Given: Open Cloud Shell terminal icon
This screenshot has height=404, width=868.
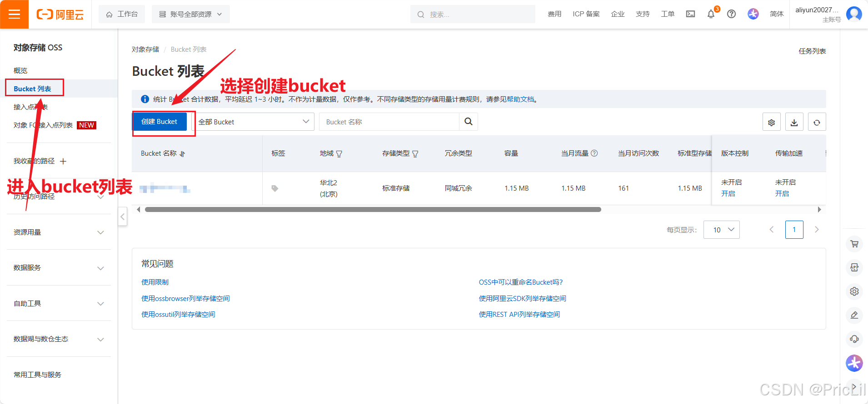Looking at the screenshot, I should pos(690,14).
